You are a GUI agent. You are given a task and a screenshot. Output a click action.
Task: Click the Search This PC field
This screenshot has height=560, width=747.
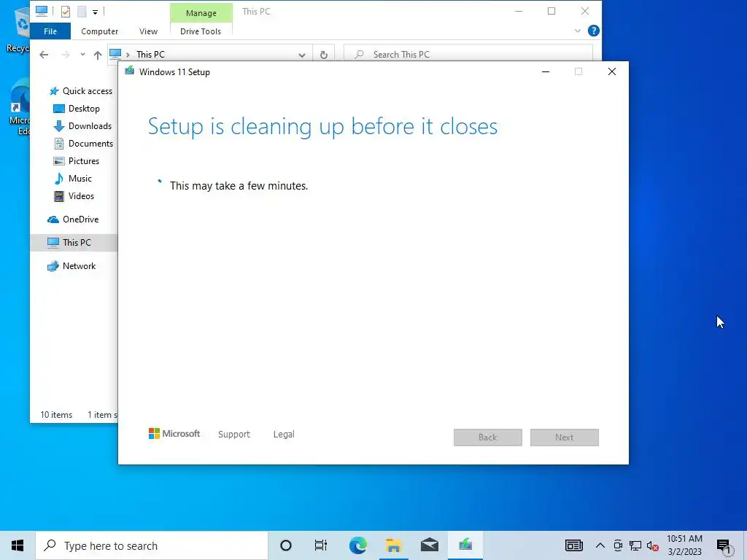(468, 55)
